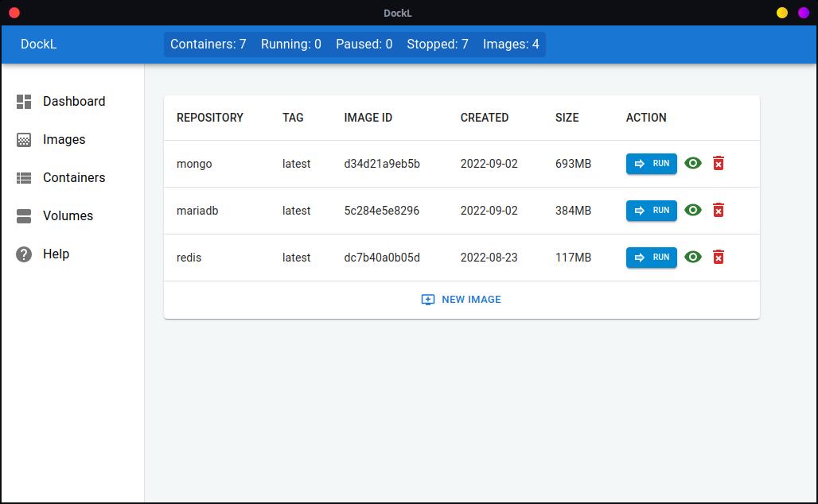The image size is (818, 504).
Task: Click the new image plus icon
Action: pos(428,300)
